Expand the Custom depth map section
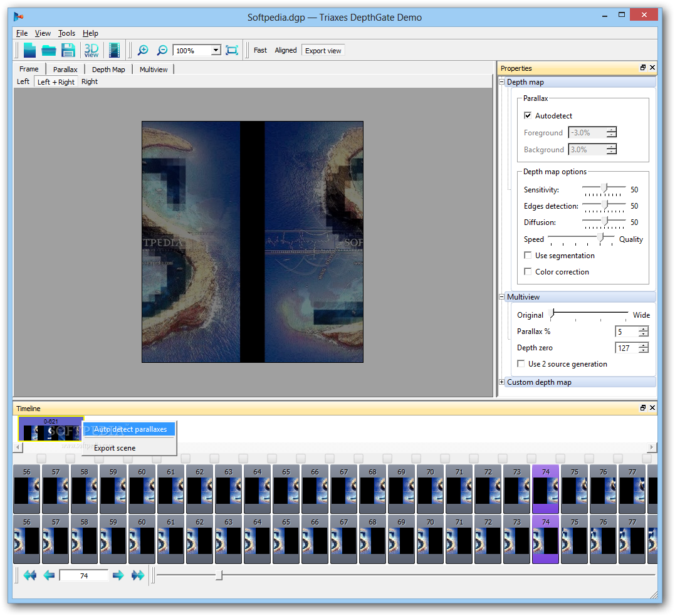This screenshot has height=616, width=675. pos(501,382)
